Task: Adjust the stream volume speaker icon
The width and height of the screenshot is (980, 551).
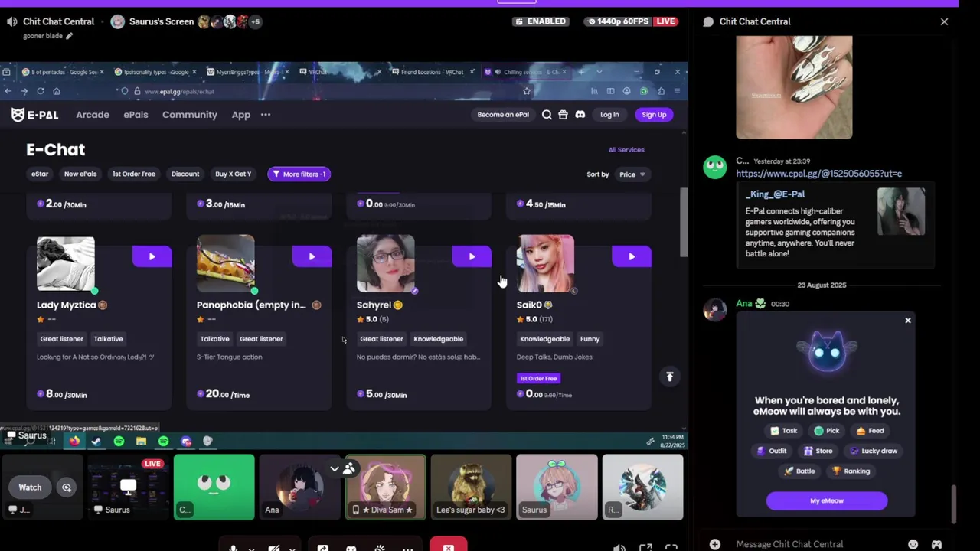Action: [619, 548]
